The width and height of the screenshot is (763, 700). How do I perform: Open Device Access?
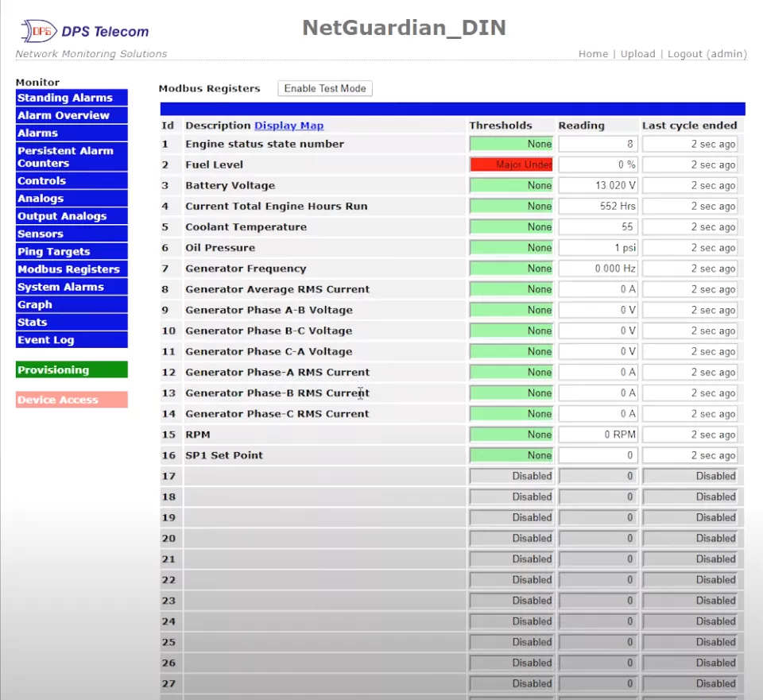pyautogui.click(x=71, y=400)
